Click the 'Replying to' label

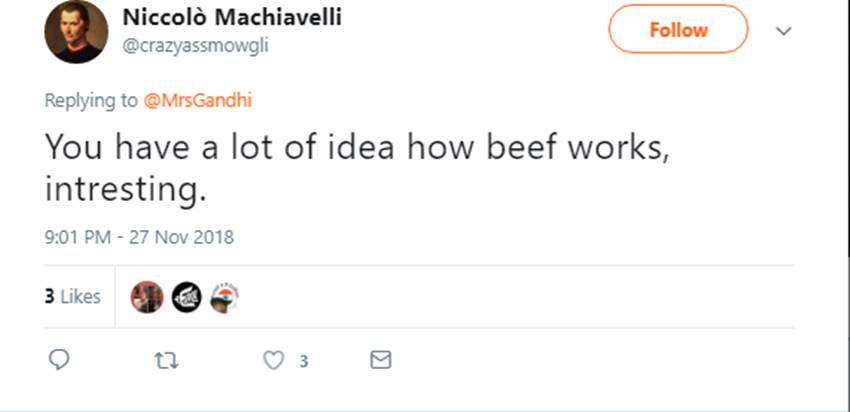coord(92,100)
